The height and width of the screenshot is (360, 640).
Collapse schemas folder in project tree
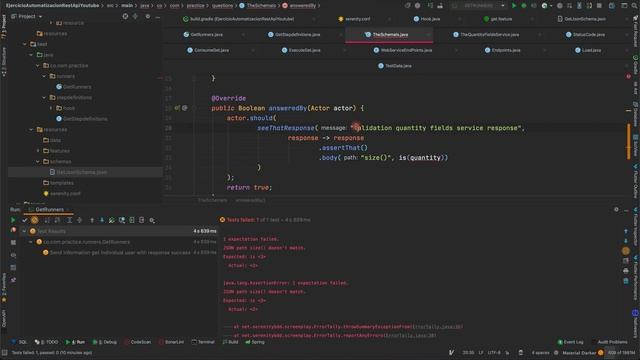pyautogui.click(x=38, y=161)
